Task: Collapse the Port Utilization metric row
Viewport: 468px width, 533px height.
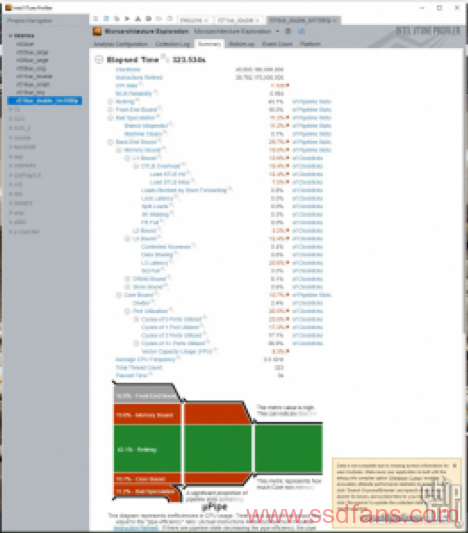Action: click(x=127, y=311)
